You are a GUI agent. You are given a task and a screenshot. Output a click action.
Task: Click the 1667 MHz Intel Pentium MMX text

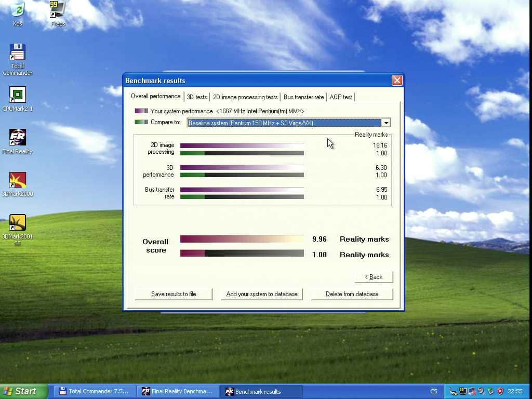click(260, 111)
